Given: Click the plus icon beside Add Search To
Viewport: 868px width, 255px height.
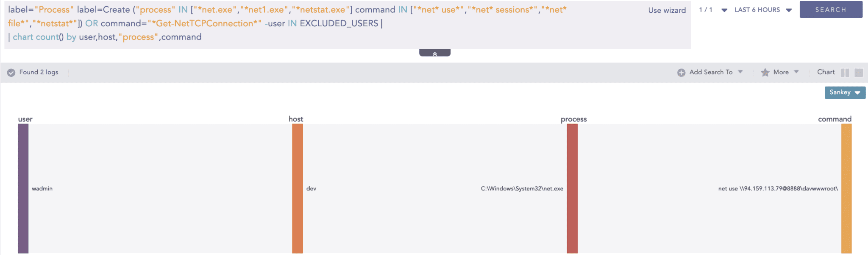Looking at the screenshot, I should pos(681,72).
